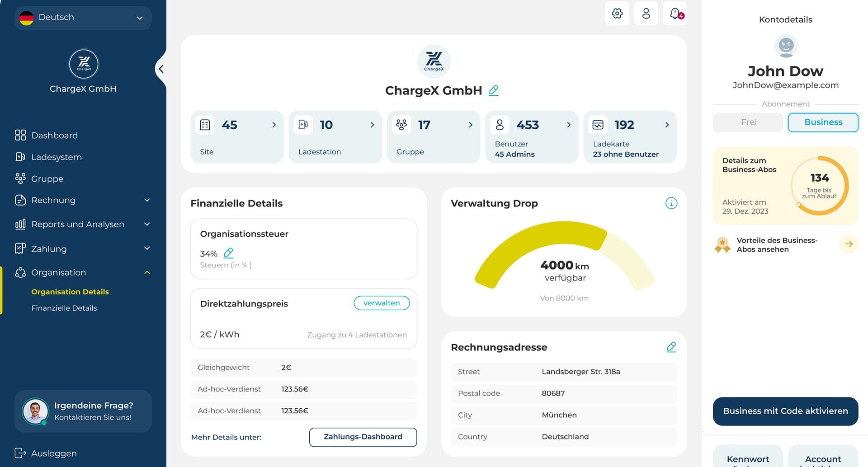Image resolution: width=868 pixels, height=467 pixels.
Task: Click the Zahlungs-Dashboard button
Action: tap(363, 437)
